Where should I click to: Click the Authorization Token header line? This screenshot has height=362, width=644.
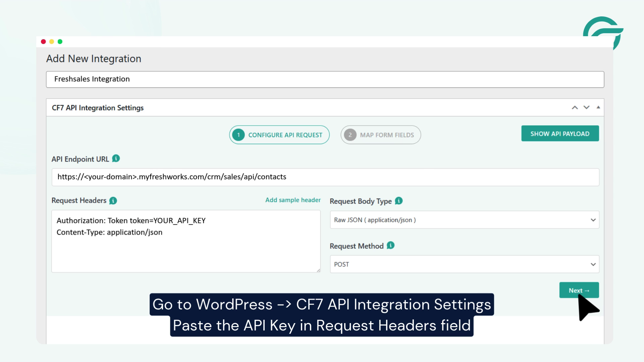click(131, 221)
